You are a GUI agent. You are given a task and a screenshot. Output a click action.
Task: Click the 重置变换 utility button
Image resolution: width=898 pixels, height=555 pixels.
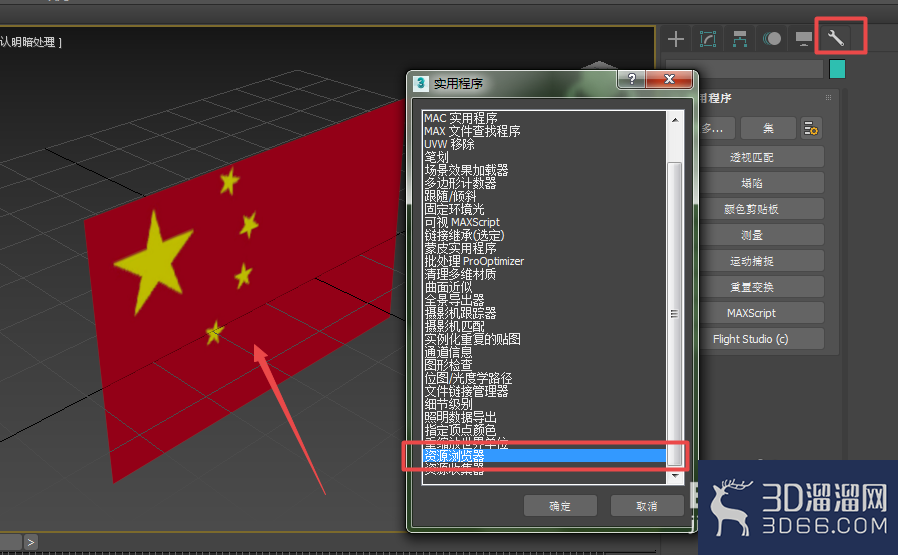tap(752, 287)
